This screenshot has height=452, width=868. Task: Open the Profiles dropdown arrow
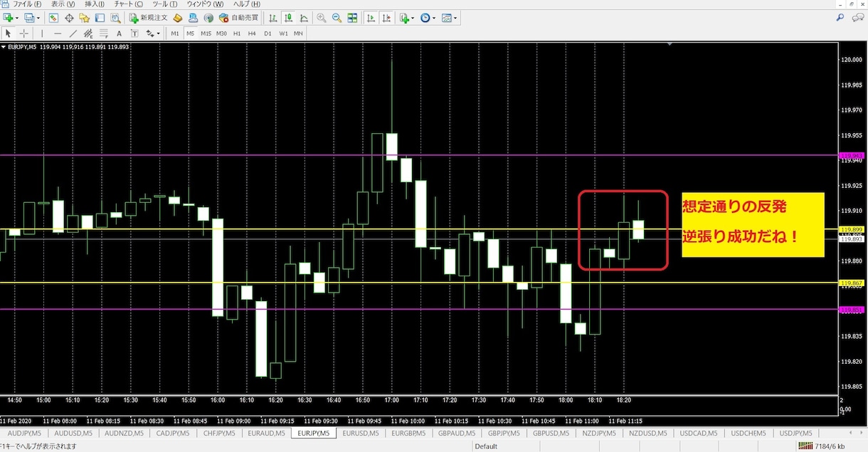(x=38, y=18)
